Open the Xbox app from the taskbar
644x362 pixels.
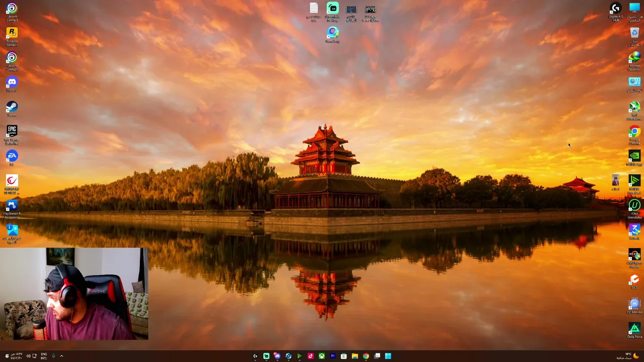click(x=321, y=356)
